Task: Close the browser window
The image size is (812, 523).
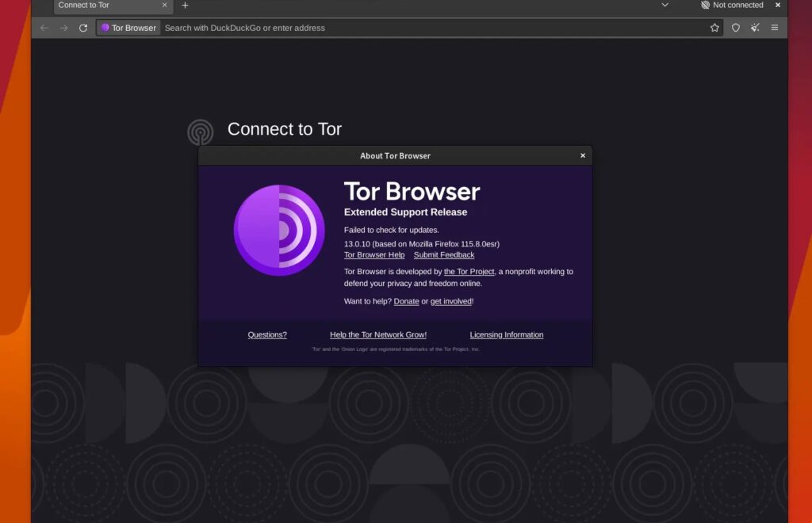Action: [777, 6]
